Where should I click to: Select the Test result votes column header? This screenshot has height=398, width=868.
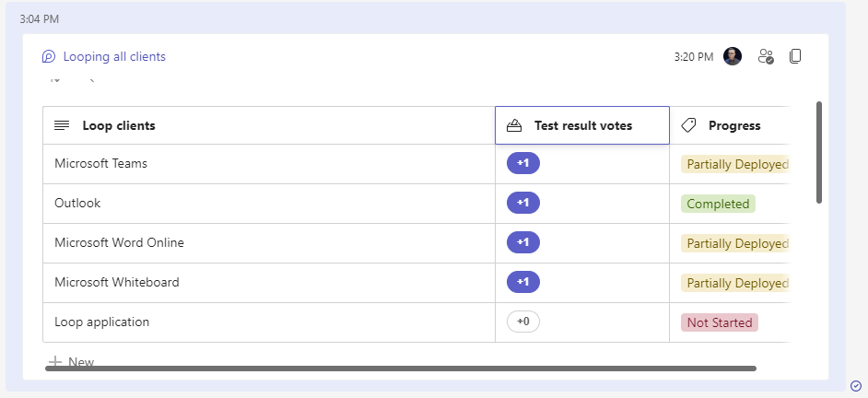click(x=583, y=126)
